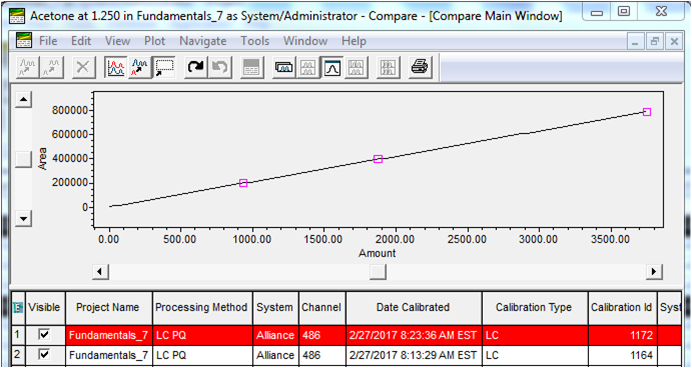Screen dimensions: 692x368
Task: Select the single peak window view icon
Action: pyautogui.click(x=332, y=68)
